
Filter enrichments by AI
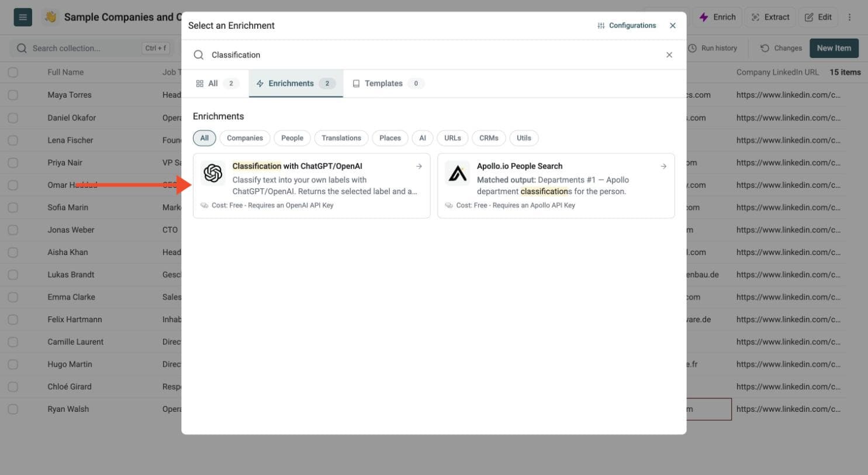[x=423, y=138]
